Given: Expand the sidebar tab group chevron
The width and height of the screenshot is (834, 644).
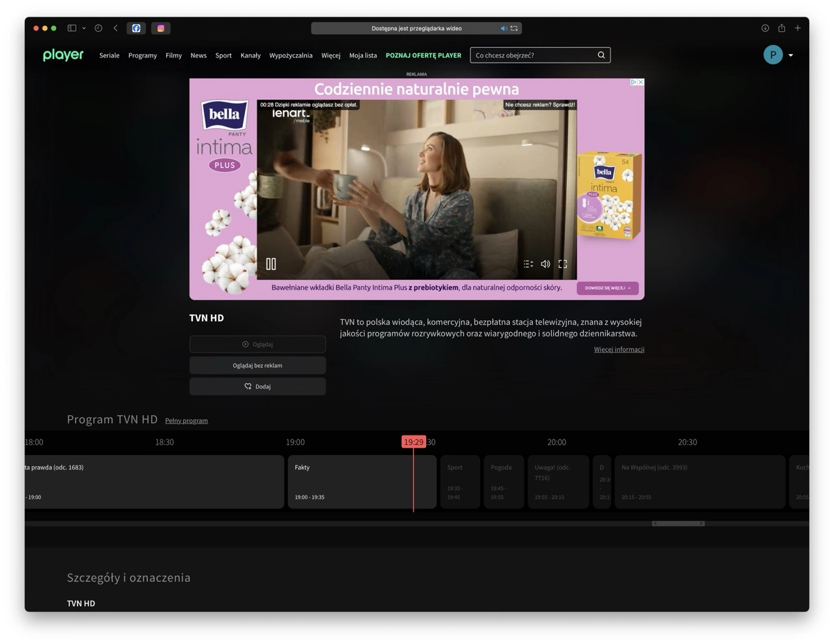Looking at the screenshot, I should [x=84, y=28].
